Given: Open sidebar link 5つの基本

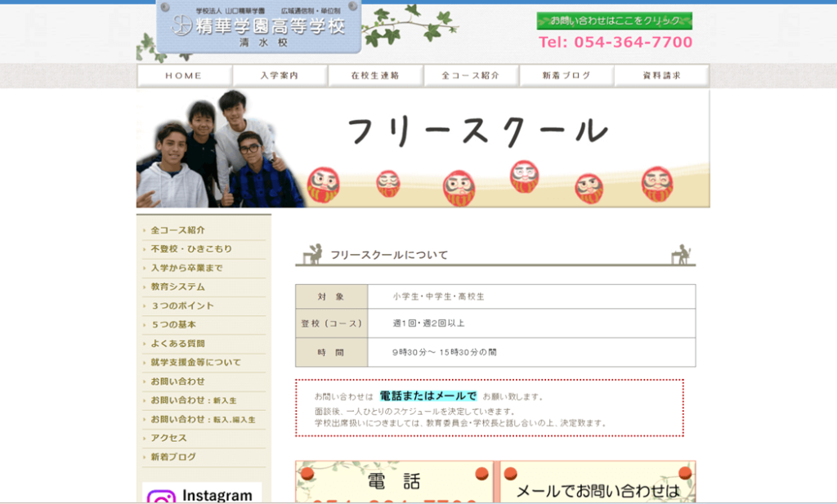Looking at the screenshot, I should coord(174,325).
